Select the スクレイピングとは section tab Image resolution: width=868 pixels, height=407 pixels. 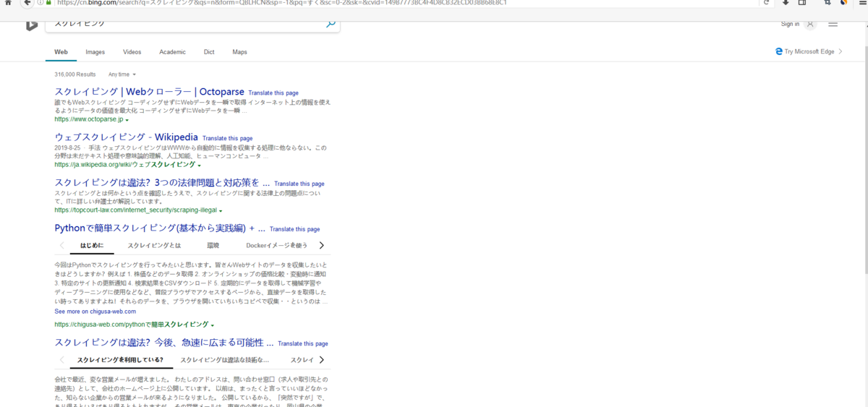tap(154, 245)
